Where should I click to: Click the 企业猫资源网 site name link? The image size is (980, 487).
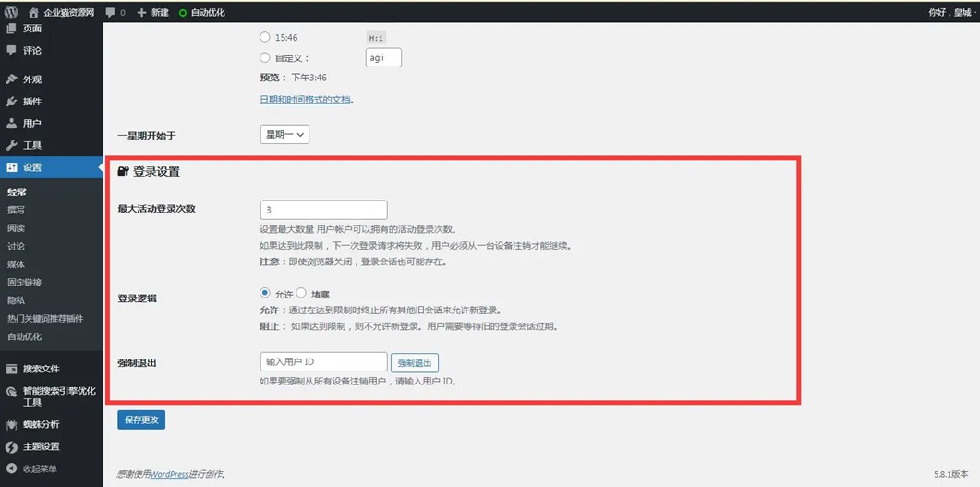(x=68, y=13)
